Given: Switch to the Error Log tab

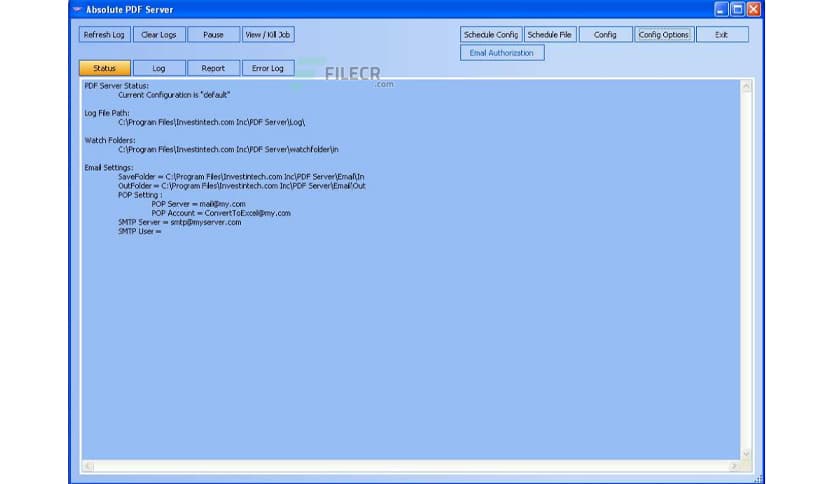Looking at the screenshot, I should point(268,68).
